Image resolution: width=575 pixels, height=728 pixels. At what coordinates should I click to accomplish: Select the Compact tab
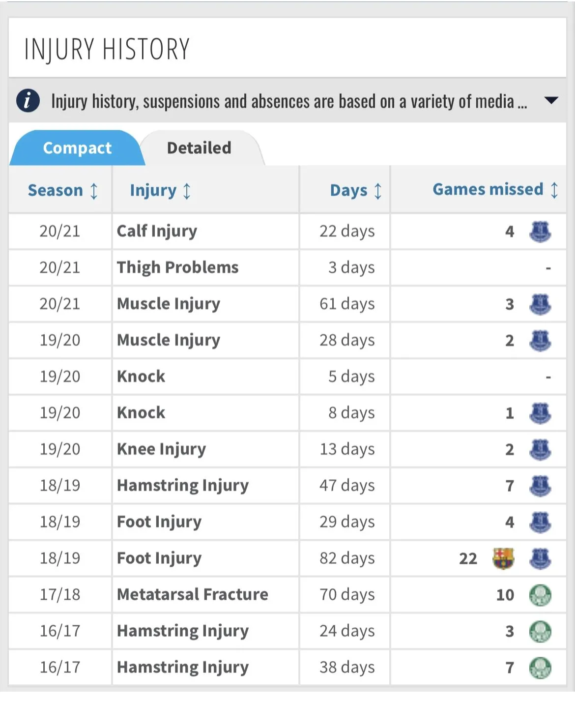[x=77, y=147]
